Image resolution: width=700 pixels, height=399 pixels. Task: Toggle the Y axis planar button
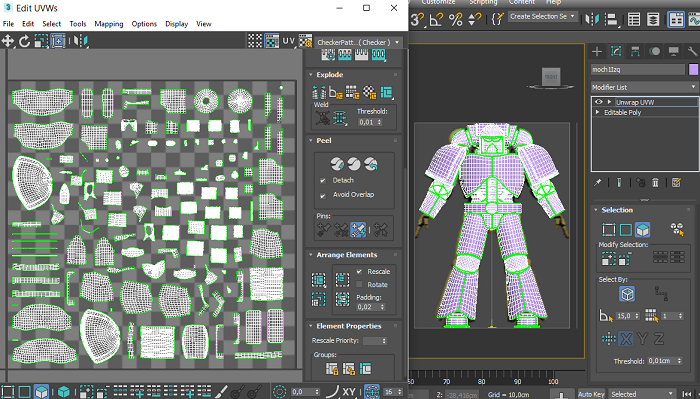(x=642, y=339)
